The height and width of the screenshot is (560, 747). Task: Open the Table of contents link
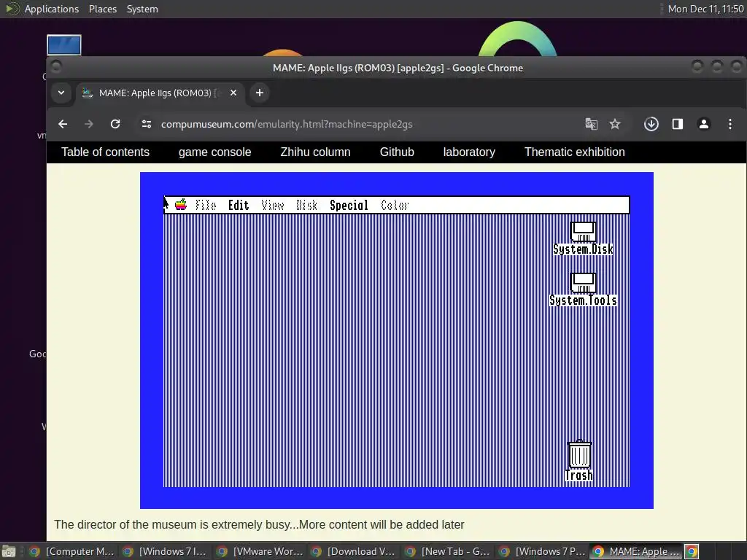click(105, 152)
